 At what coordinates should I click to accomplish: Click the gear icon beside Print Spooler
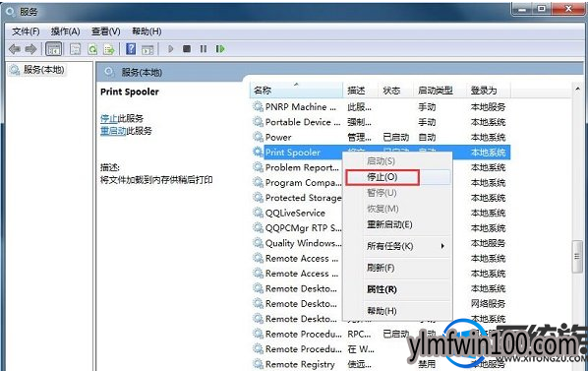coord(258,152)
